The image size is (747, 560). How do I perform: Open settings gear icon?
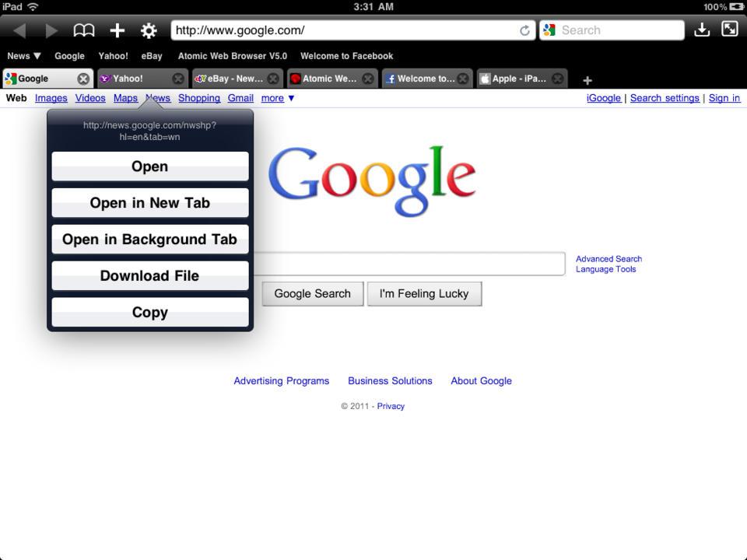pos(149,30)
